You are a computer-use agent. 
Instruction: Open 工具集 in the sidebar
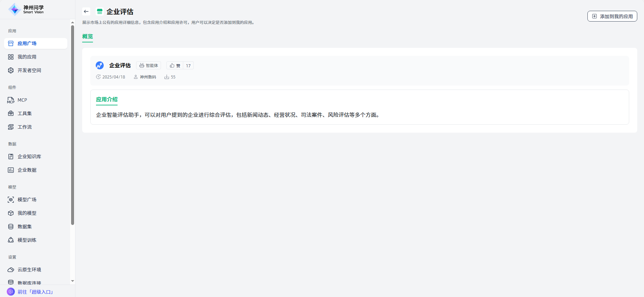(25, 113)
